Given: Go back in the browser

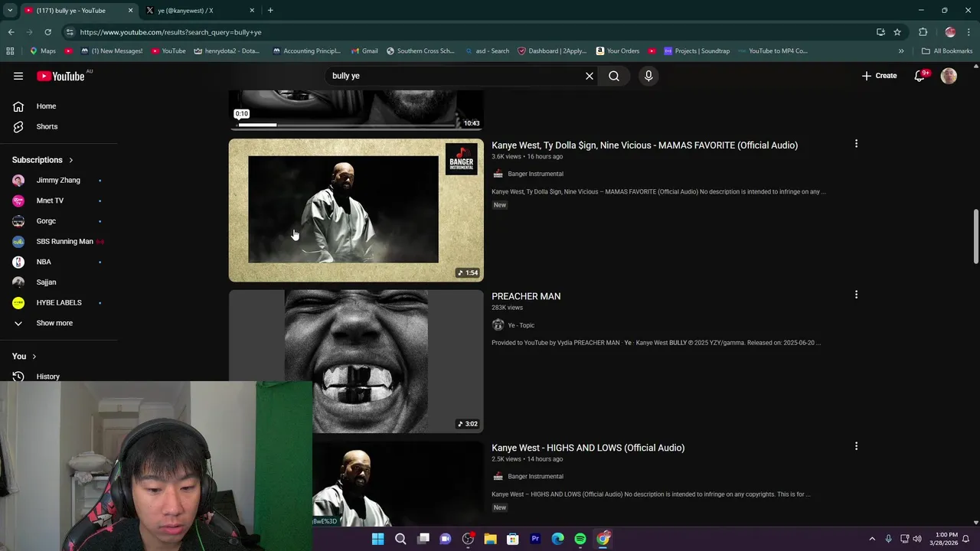Looking at the screenshot, I should 11,32.
